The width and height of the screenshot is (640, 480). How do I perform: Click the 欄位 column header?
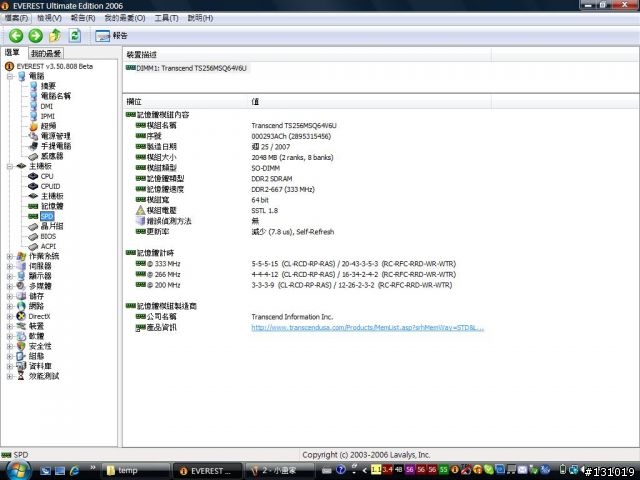(134, 102)
